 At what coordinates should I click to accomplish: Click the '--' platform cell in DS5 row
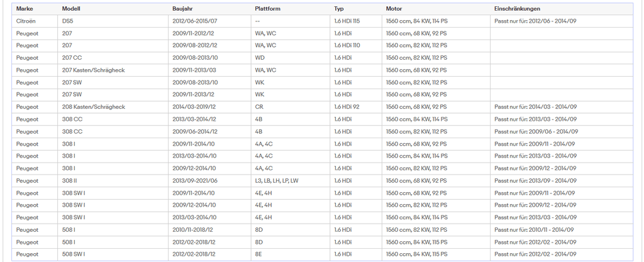(291, 21)
